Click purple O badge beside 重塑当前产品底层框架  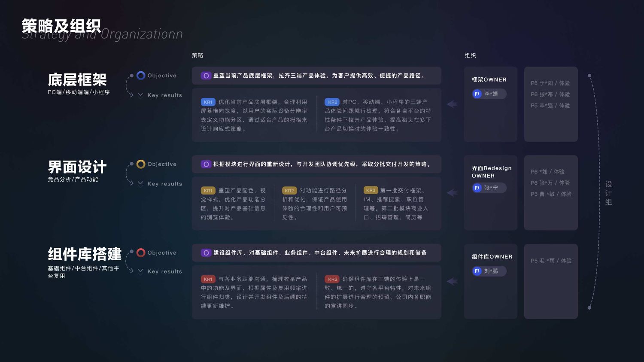206,76
